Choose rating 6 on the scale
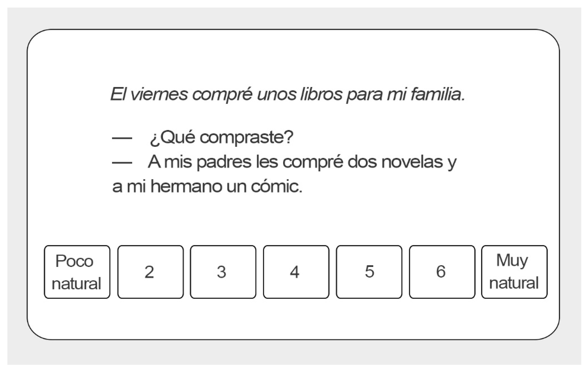 coord(442,272)
